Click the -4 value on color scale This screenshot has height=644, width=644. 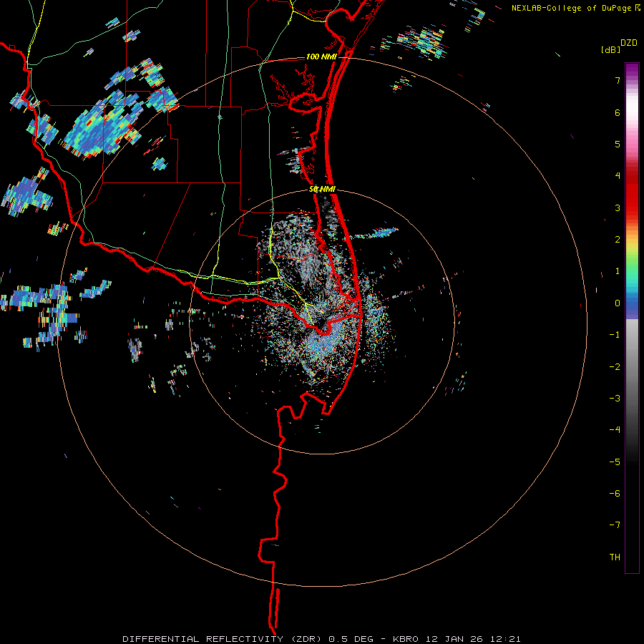pyautogui.click(x=615, y=430)
